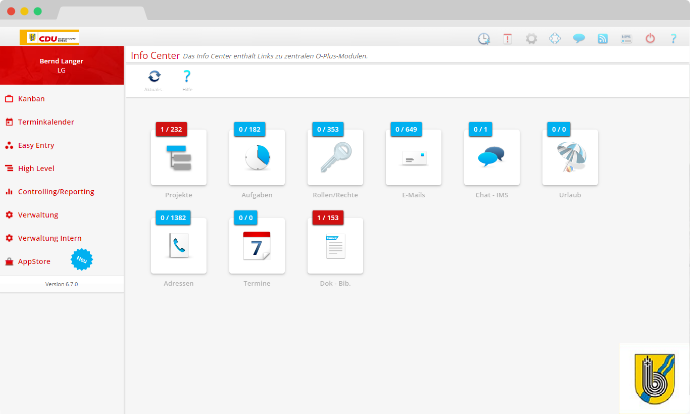Screen dimensions: 690x414
Task: Open the Urlaub umbrella tile
Action: coord(570,158)
